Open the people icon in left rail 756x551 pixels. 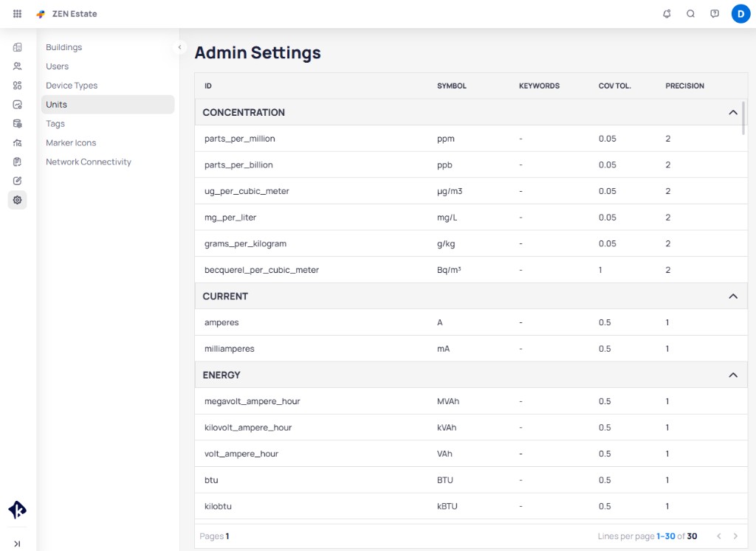pyautogui.click(x=18, y=66)
